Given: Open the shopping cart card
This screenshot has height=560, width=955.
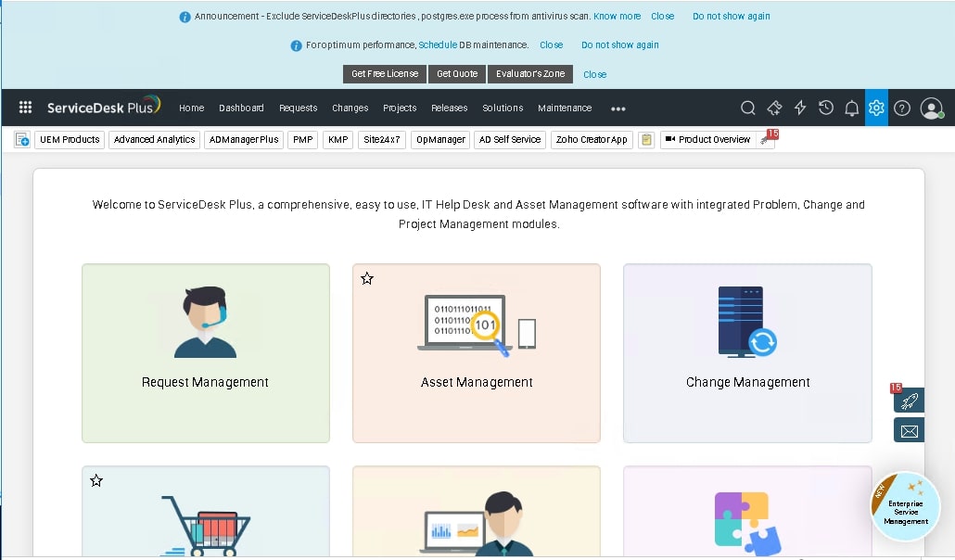Looking at the screenshot, I should [206, 512].
